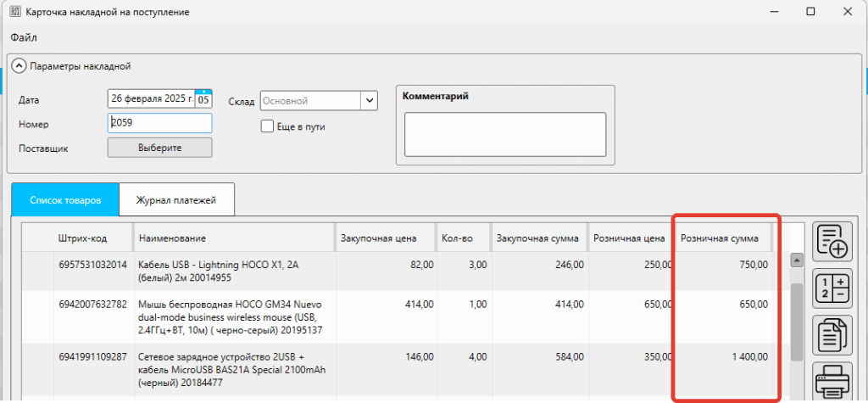This screenshot has height=403, width=868.
Task: Click the quantity calculator icon
Action: point(833,288)
